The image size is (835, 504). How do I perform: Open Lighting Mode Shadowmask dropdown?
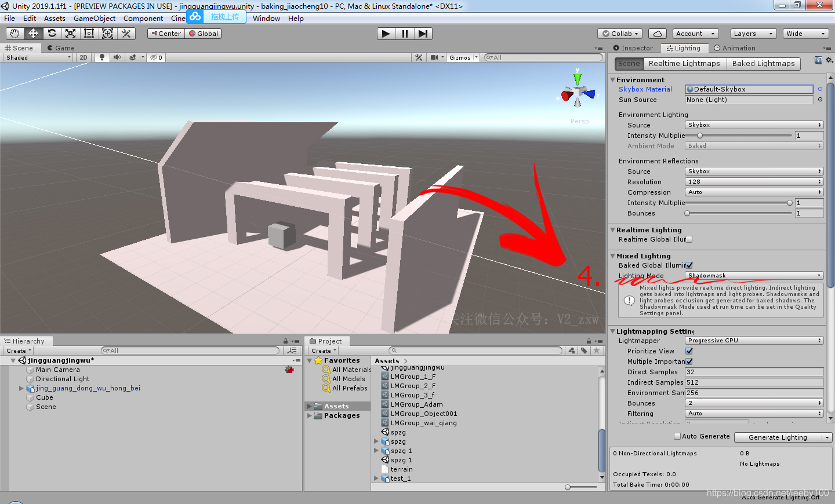(x=754, y=276)
